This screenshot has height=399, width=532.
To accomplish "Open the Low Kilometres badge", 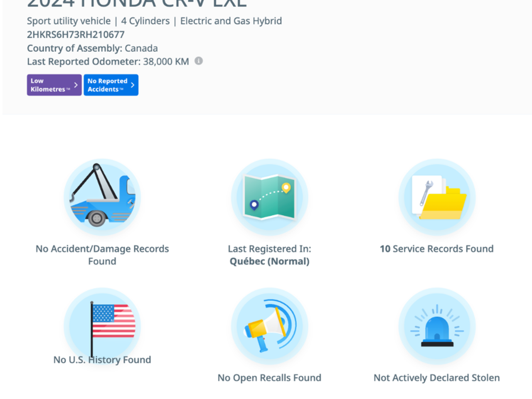I will tap(48, 85).
